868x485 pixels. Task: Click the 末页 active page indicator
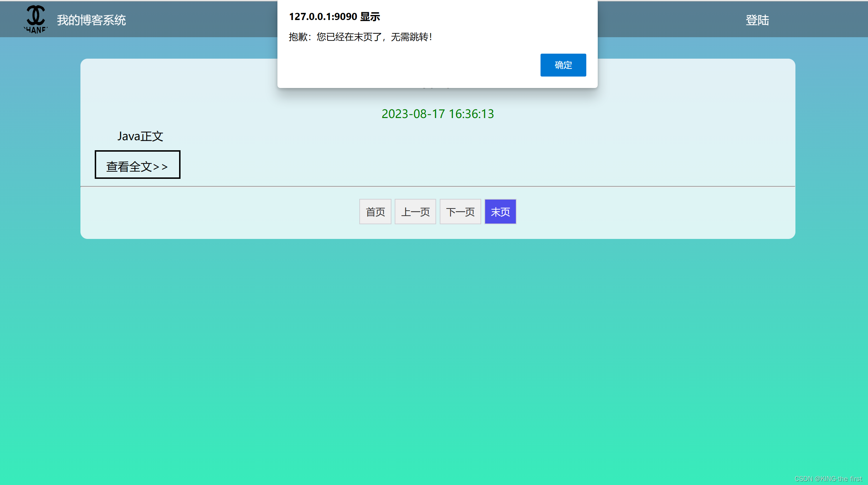500,212
